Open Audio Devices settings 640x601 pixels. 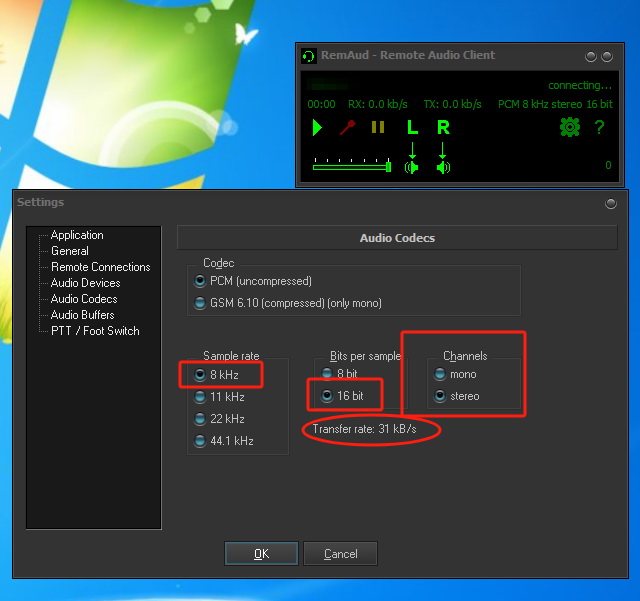(86, 283)
